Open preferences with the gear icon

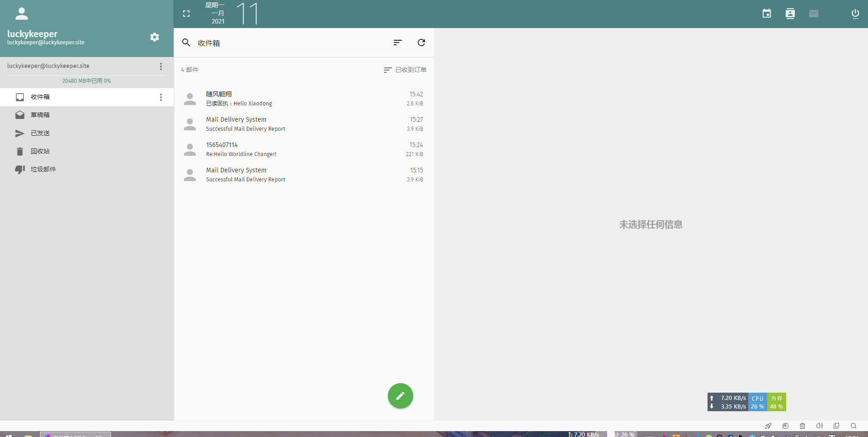coord(155,37)
